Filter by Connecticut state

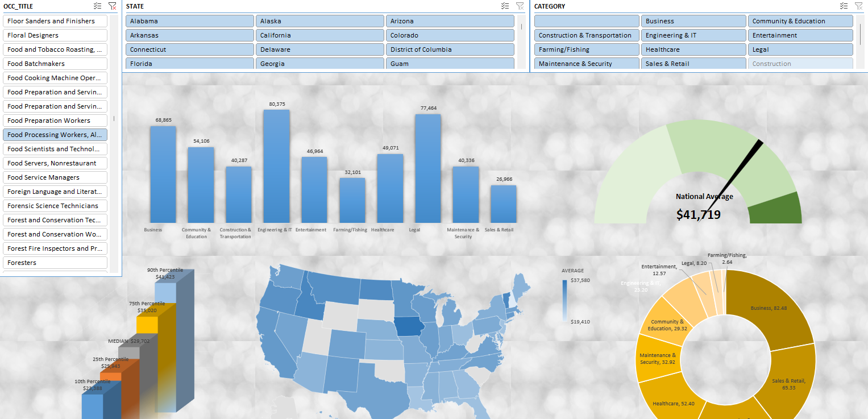[x=190, y=49]
